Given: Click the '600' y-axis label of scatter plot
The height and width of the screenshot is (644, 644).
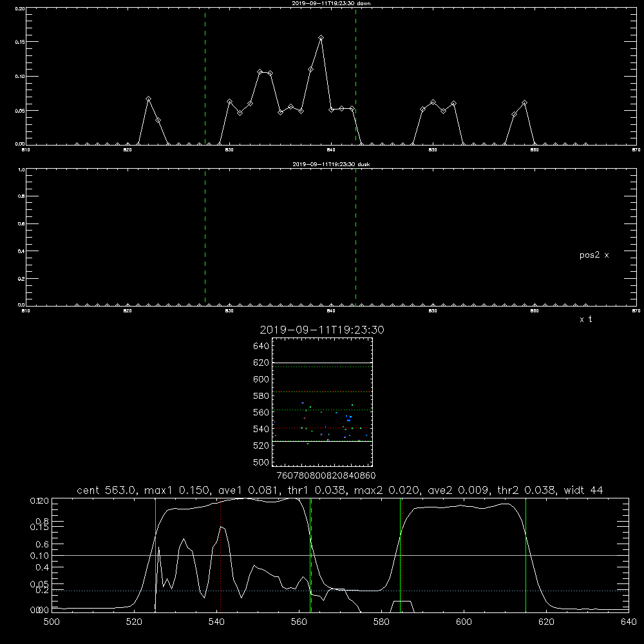Looking at the screenshot, I should point(261,379).
